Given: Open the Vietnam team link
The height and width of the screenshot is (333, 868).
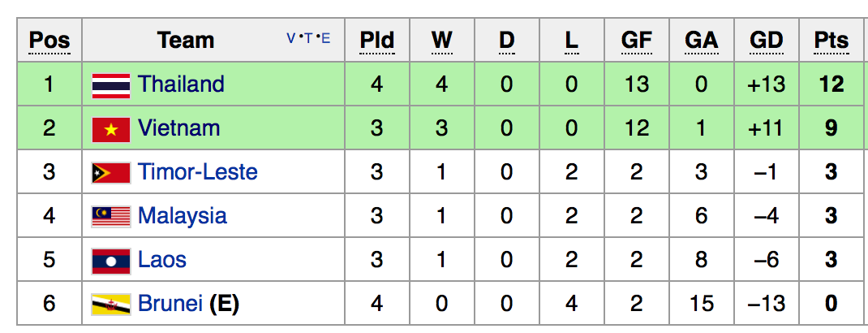Looking at the screenshot, I should click(x=178, y=128).
